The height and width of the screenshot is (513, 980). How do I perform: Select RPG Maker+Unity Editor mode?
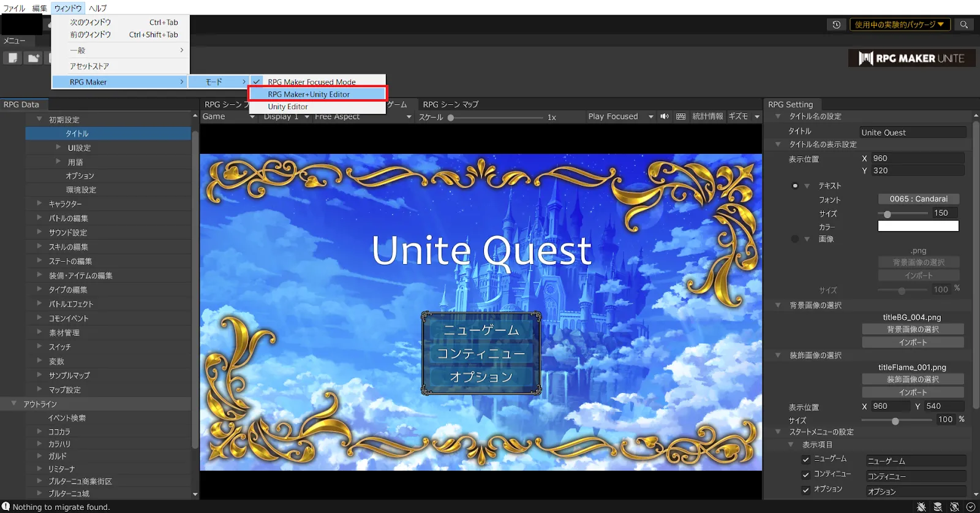coord(317,94)
